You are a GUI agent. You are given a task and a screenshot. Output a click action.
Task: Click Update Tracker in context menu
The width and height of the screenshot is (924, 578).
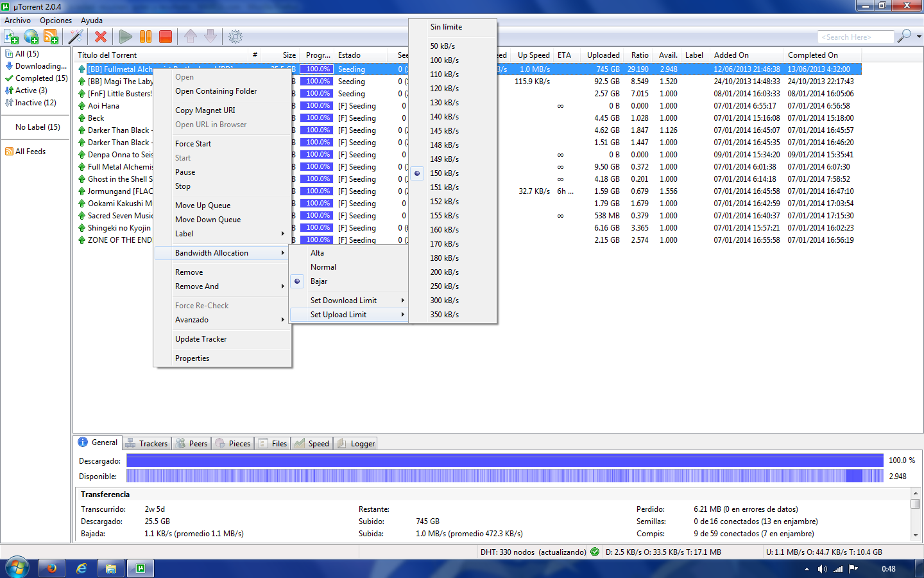(x=222, y=339)
